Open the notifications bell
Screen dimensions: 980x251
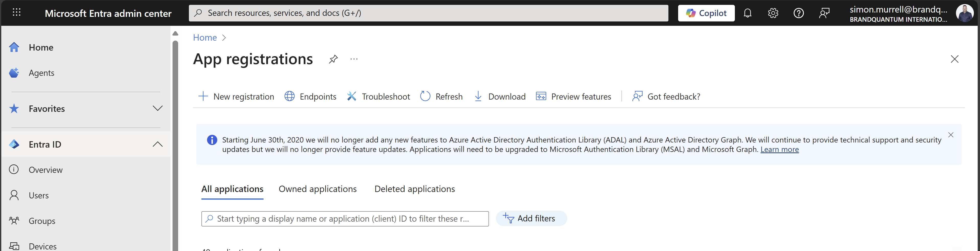coord(748,13)
